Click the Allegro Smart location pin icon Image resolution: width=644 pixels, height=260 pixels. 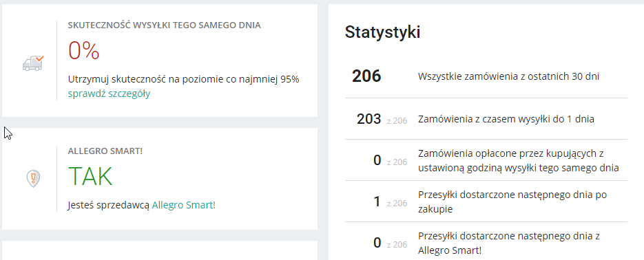tap(33, 179)
